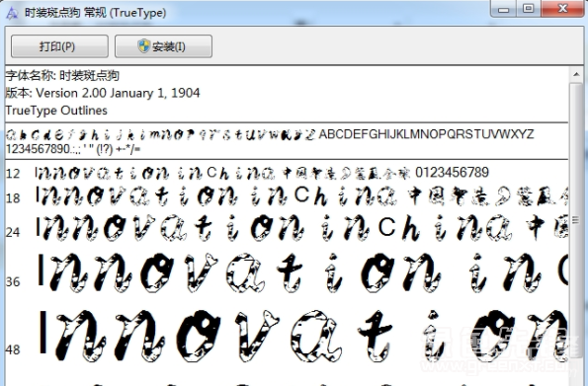
Task: Click the 24 point size label
Action: tap(13, 232)
